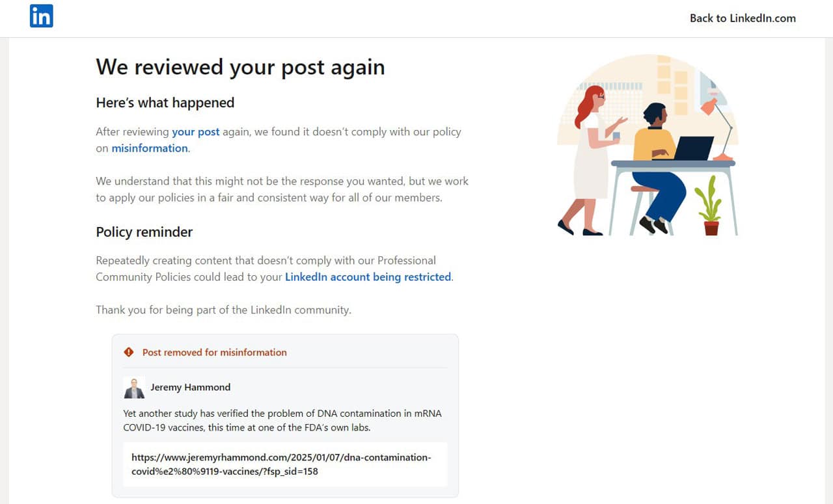Click the Jeremy Hammond author name
The image size is (833, 504).
click(190, 388)
